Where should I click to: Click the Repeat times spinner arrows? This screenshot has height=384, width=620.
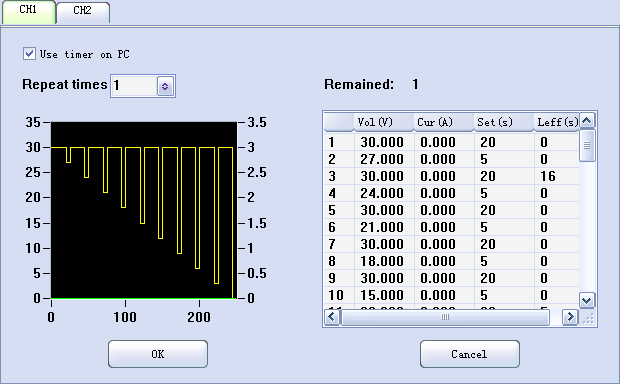tap(165, 86)
